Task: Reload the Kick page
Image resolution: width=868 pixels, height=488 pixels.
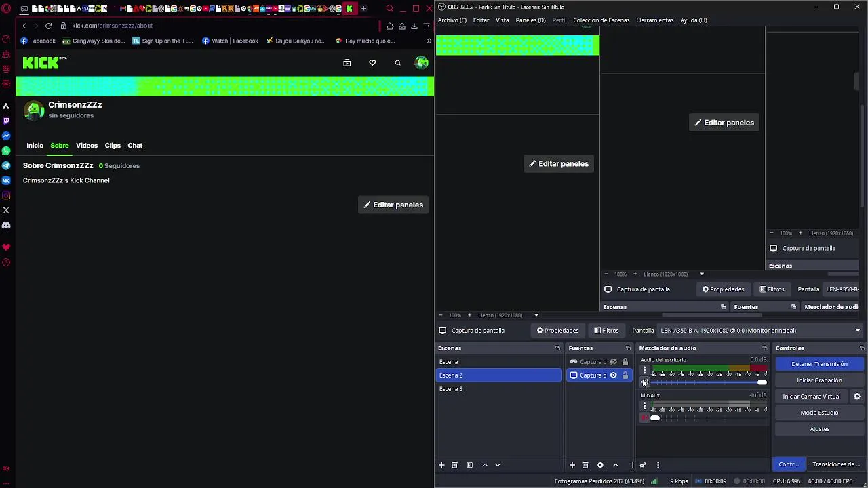Action: (x=48, y=26)
